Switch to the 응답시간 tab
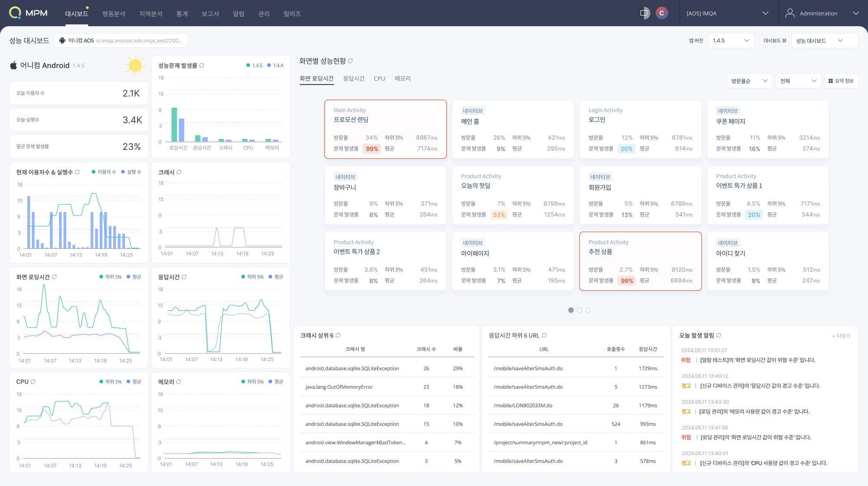868x486 pixels. [x=354, y=79]
